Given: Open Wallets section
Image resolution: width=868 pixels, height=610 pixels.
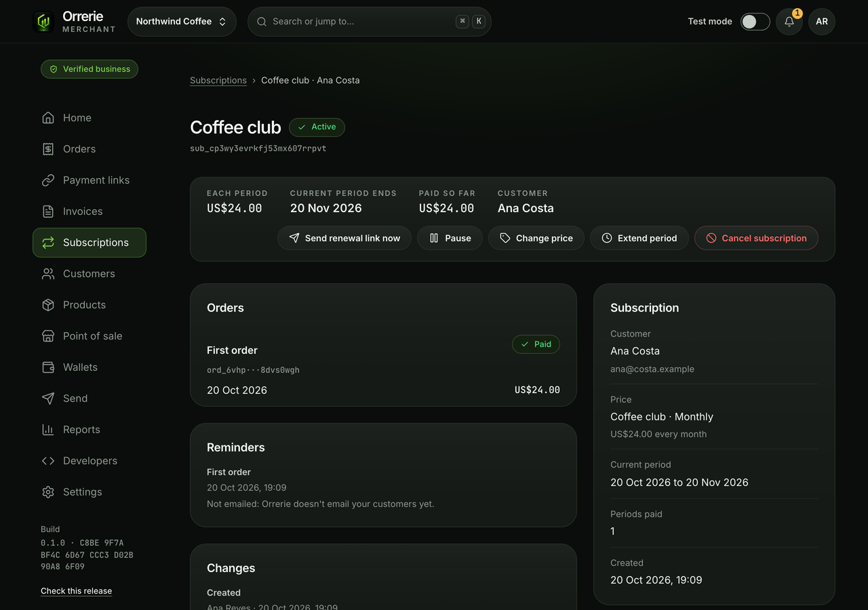Looking at the screenshot, I should pos(90,367).
